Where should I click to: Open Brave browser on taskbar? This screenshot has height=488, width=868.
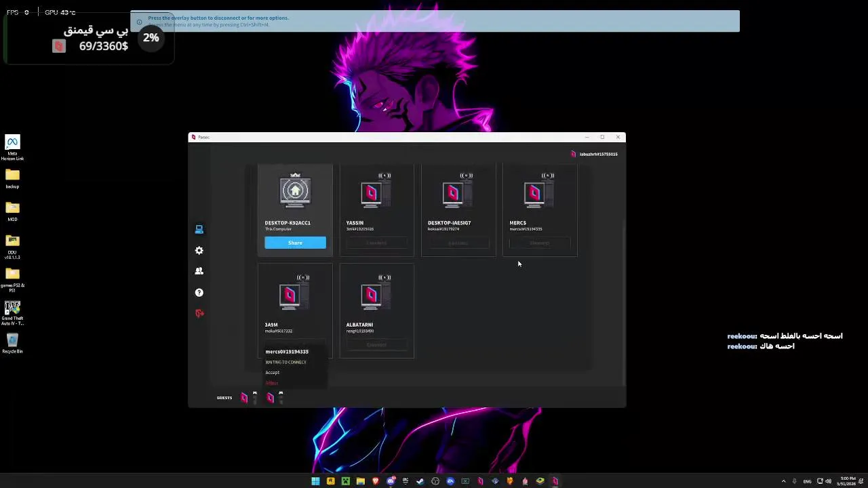pyautogui.click(x=376, y=481)
